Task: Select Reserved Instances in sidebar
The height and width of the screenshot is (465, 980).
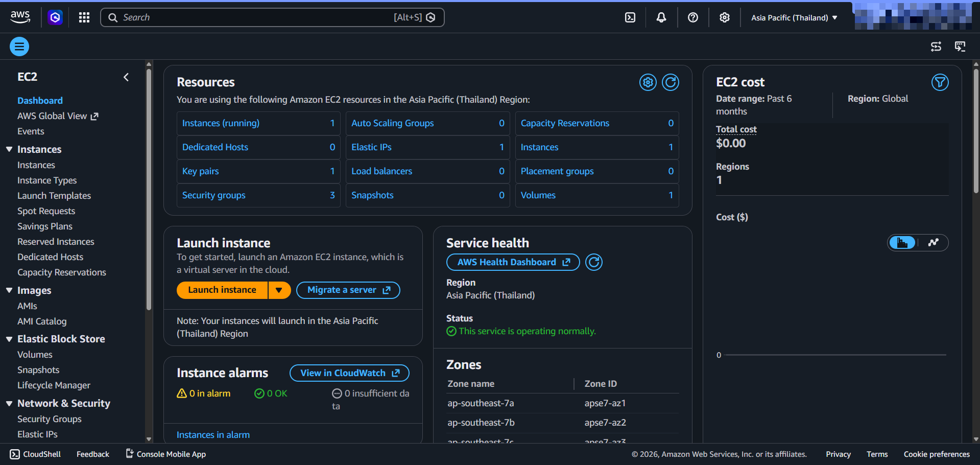Action: (56, 242)
